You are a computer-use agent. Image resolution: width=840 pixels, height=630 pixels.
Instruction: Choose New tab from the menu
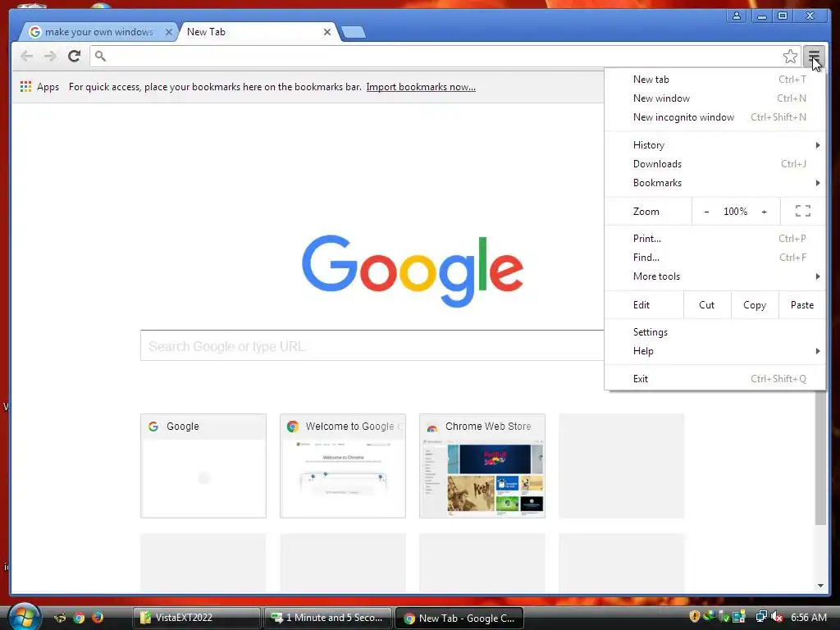tap(715, 80)
